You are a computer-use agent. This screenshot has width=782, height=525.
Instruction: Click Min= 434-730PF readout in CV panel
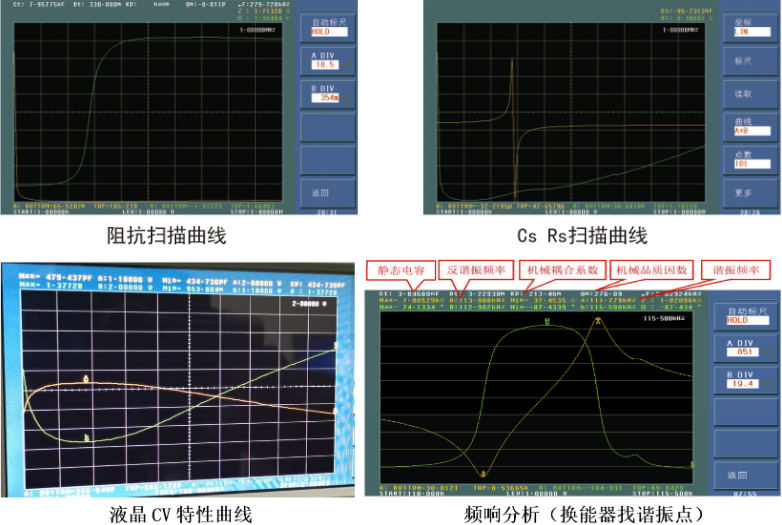(196, 282)
